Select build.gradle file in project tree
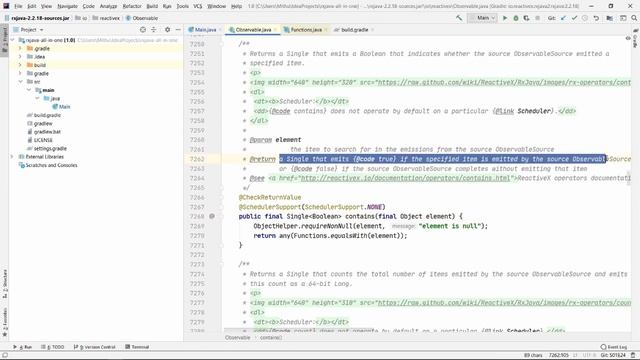Screen dimensions: 640x360 pos(44,115)
